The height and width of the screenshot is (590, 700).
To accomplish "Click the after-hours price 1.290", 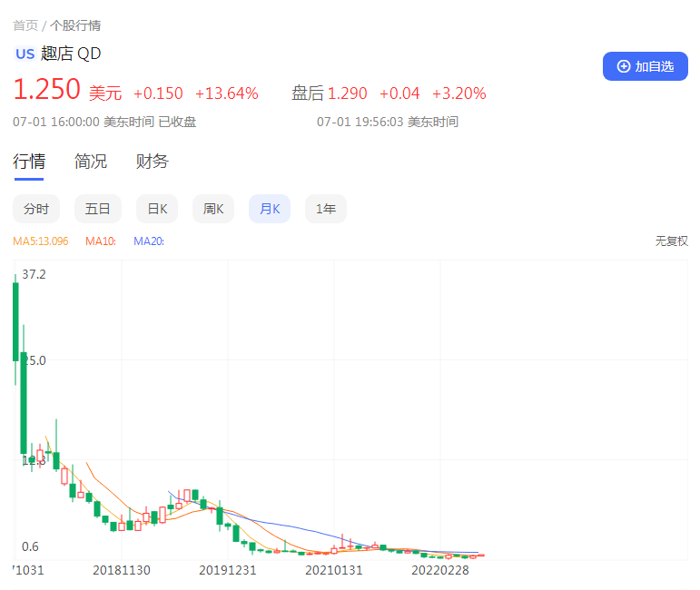I will pos(348,93).
